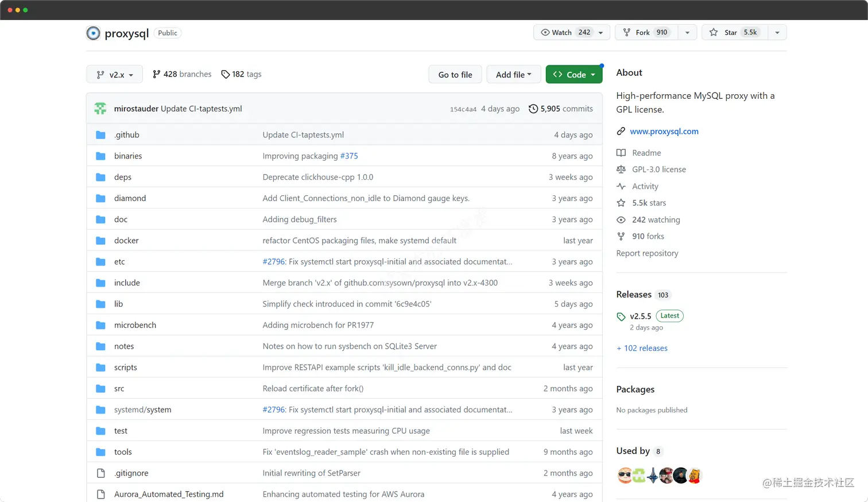The width and height of the screenshot is (868, 502).
Task: Click the mirostauder committer avatar
Action: tap(100, 109)
